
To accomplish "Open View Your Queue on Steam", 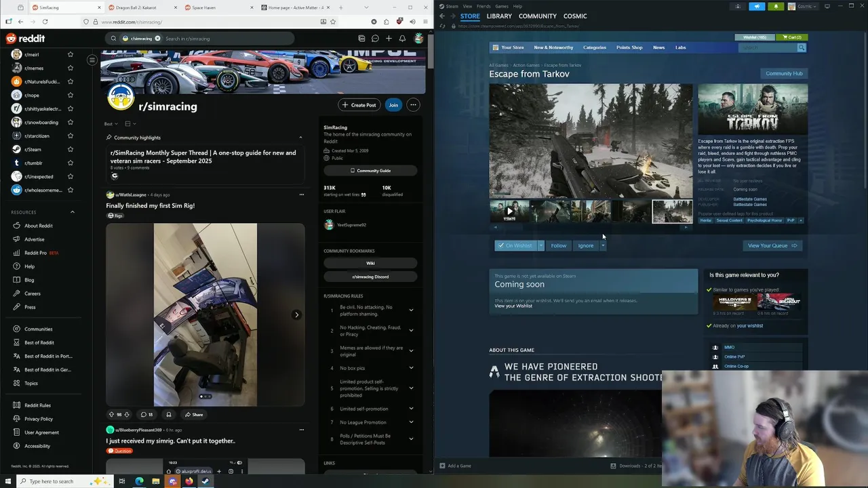I will pos(772,245).
